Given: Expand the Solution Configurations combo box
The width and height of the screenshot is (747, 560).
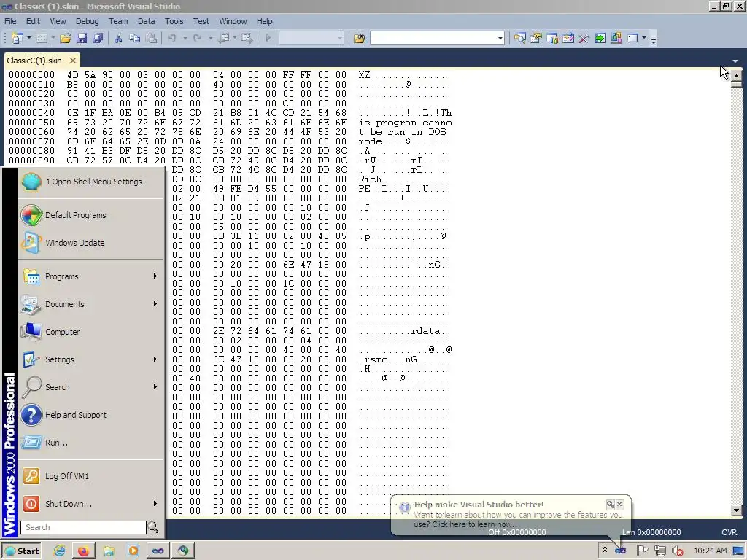Looking at the screenshot, I should coord(340,38).
